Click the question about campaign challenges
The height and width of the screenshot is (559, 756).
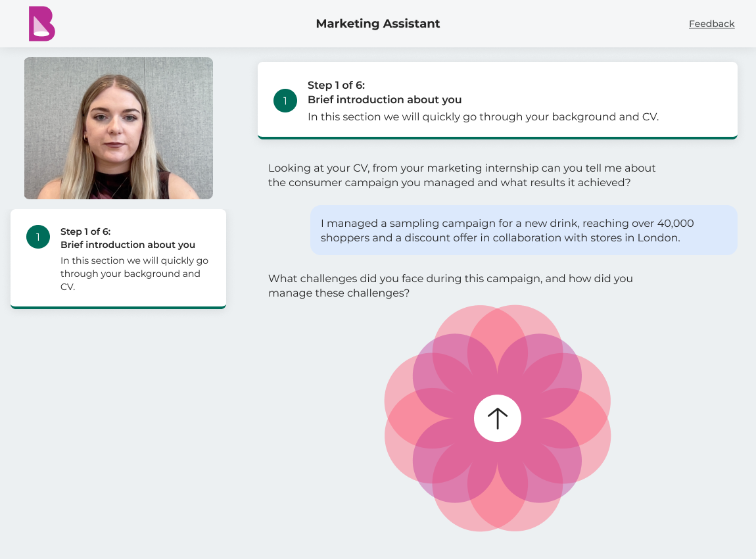coord(450,285)
